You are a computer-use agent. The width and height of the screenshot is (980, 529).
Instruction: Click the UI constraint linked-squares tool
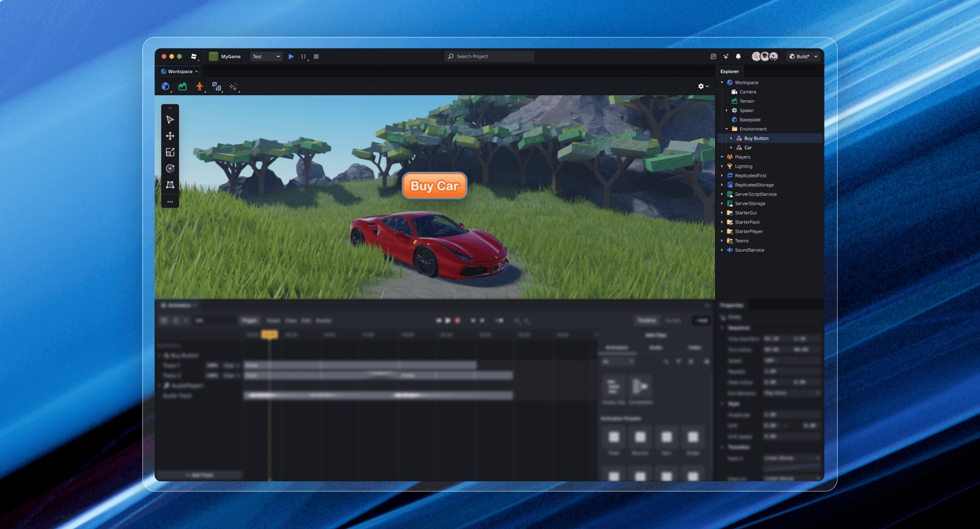(216, 86)
